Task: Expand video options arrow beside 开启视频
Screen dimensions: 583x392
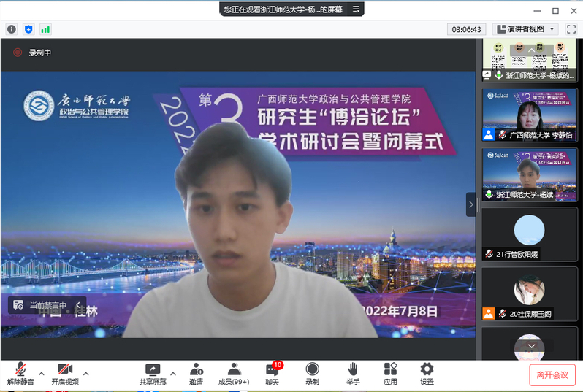Action: (x=86, y=374)
